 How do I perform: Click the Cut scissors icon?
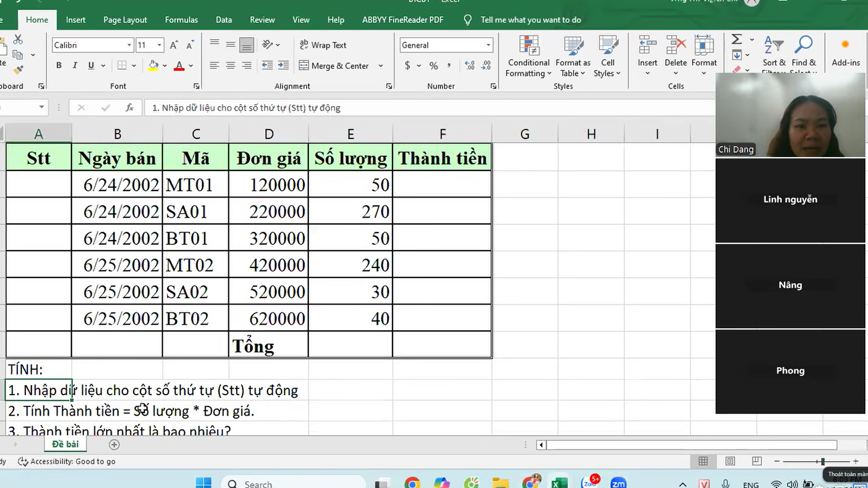(x=18, y=39)
